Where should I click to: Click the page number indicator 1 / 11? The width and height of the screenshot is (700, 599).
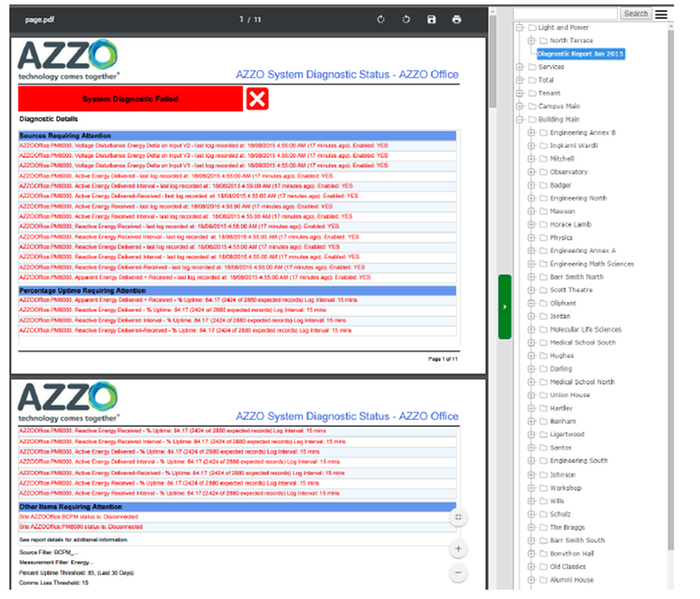pos(250,20)
